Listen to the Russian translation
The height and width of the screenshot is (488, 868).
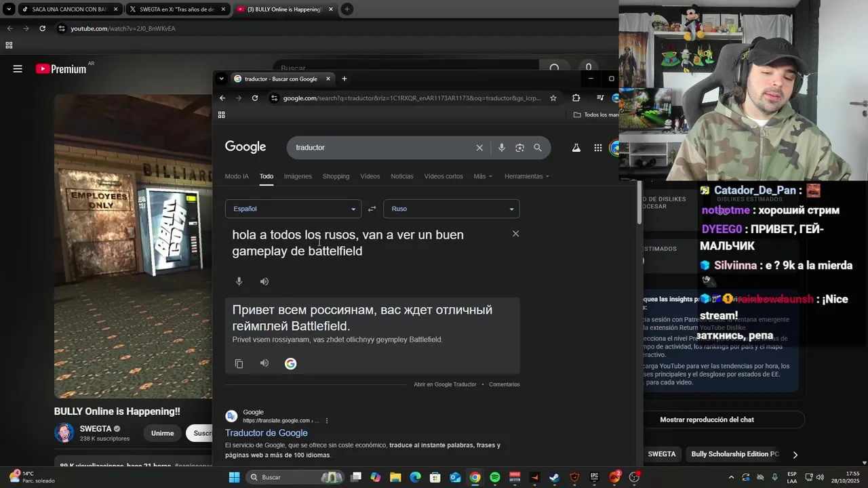(264, 363)
